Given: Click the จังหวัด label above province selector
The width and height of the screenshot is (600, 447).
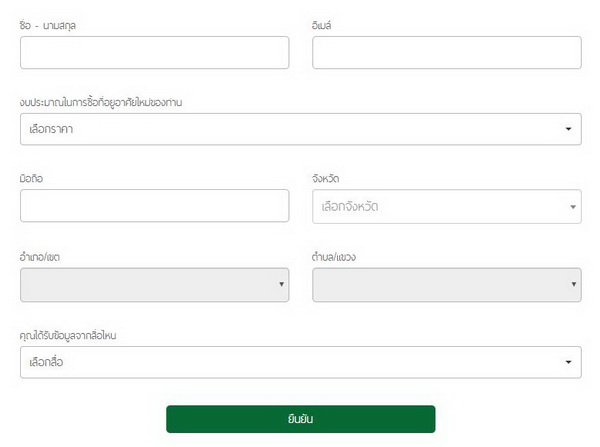Looking at the screenshot, I should click(327, 179).
